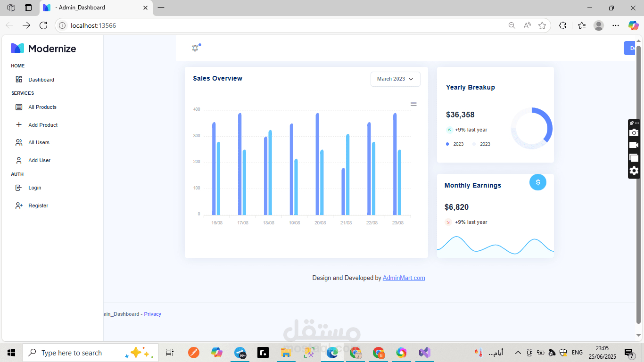Click the Register user-plus icon
The width and height of the screenshot is (644, 362).
point(19,206)
